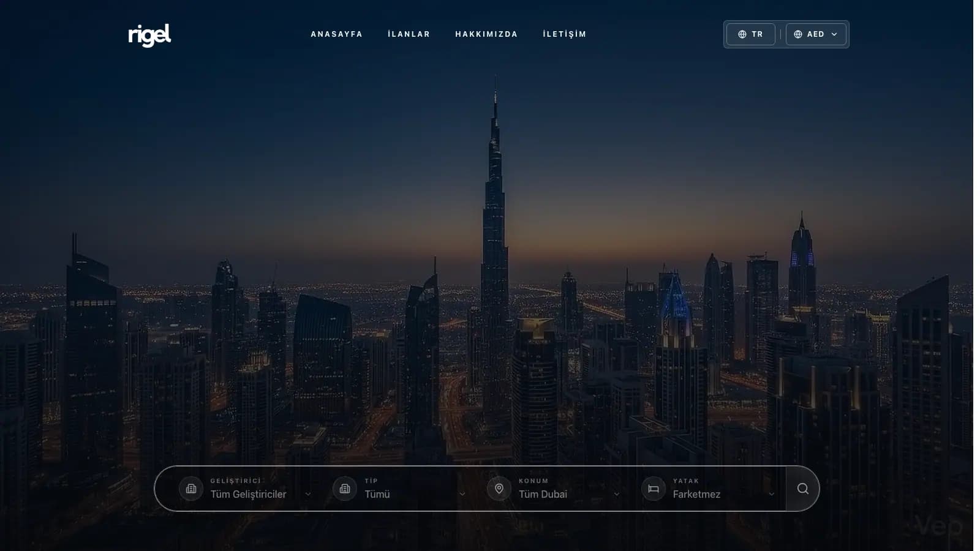This screenshot has height=551, width=980.
Task: Open the İLETİŞİM contact page
Action: (565, 34)
